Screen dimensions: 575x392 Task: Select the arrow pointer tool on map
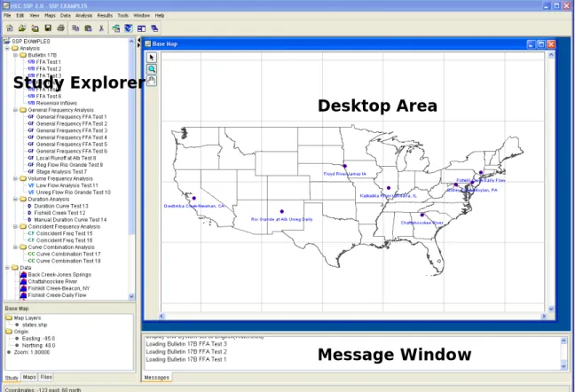tap(152, 58)
